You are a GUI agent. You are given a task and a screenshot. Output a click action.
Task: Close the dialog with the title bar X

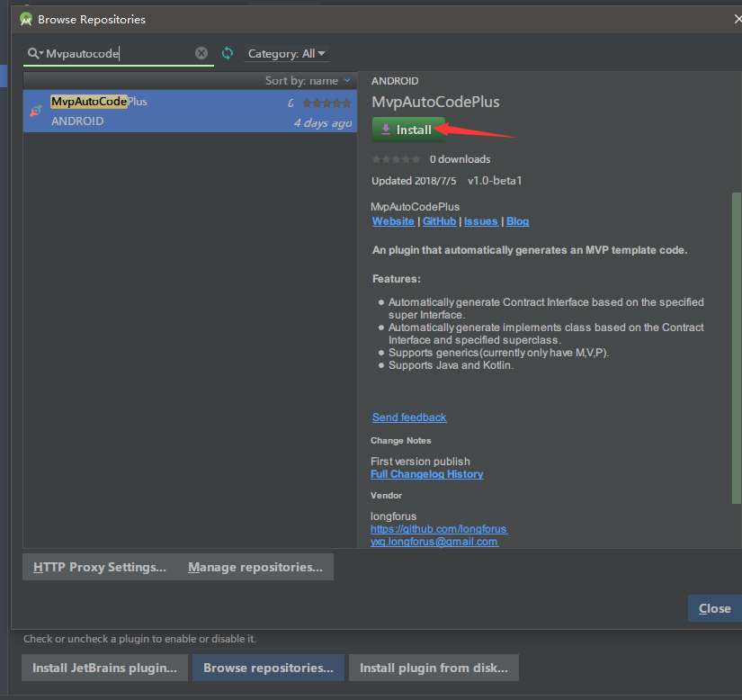coord(738,19)
